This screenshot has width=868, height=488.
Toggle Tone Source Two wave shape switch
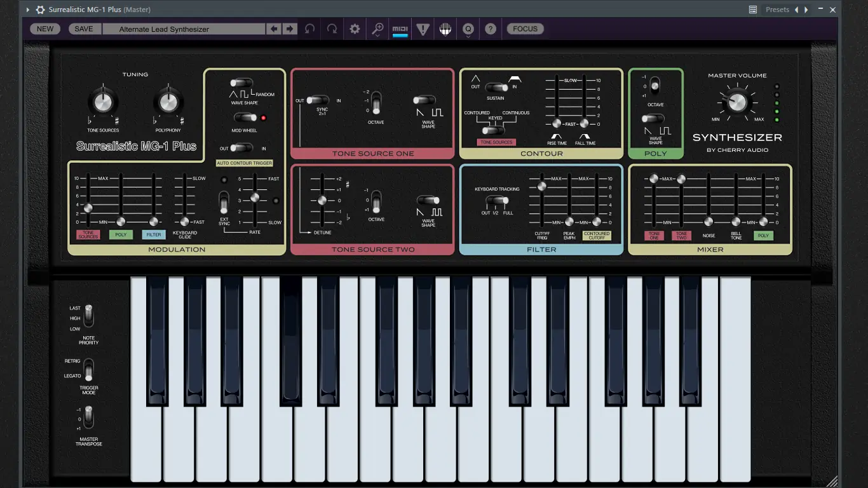(x=428, y=200)
